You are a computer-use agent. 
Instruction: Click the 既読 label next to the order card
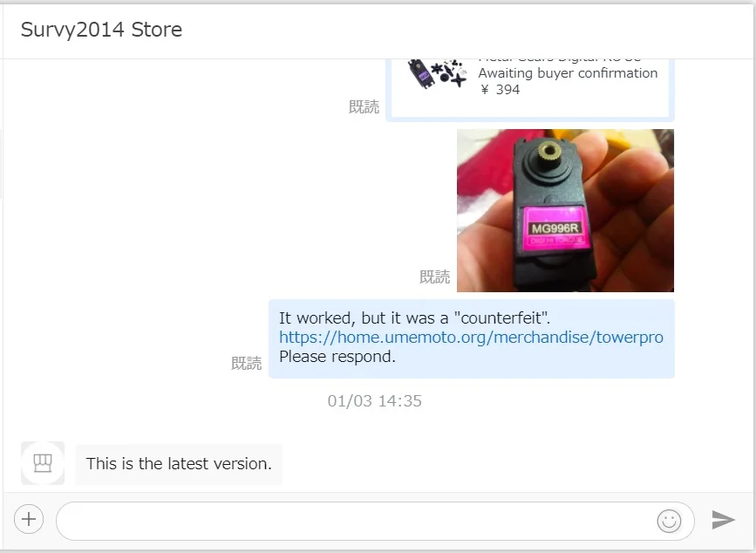click(x=364, y=107)
